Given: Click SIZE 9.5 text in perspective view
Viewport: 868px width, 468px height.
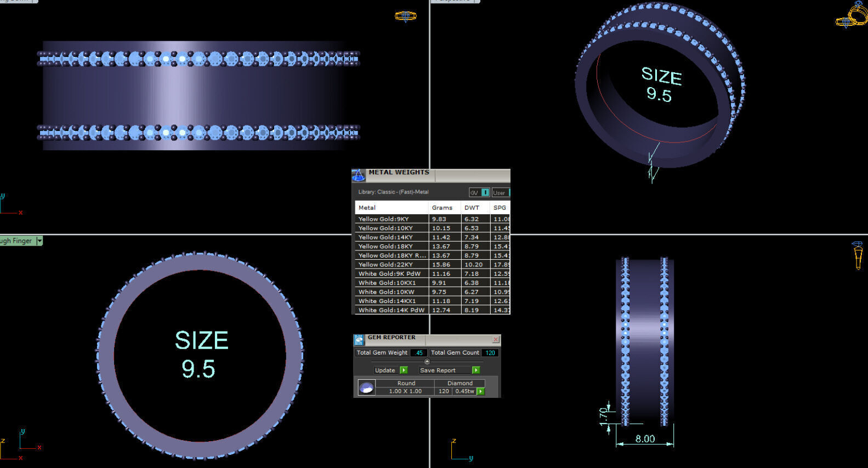Looking at the screenshot, I should 661,85.
